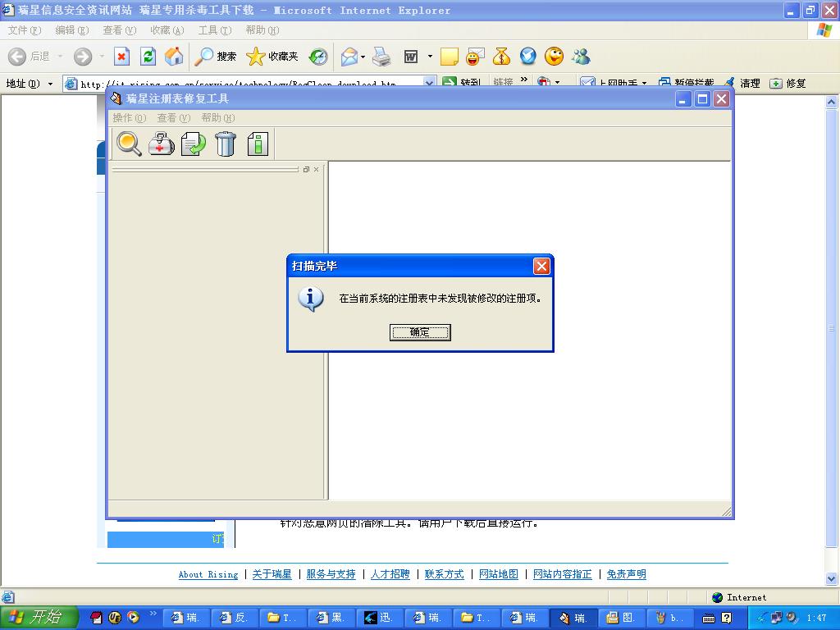The image size is (840, 630).
Task: Click the 转到 Go button
Action: [x=461, y=83]
